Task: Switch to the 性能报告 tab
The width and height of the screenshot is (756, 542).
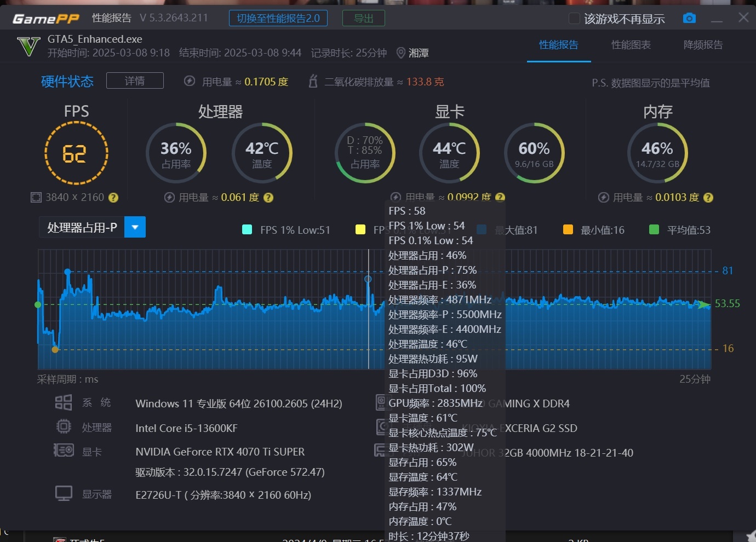Action: click(559, 45)
